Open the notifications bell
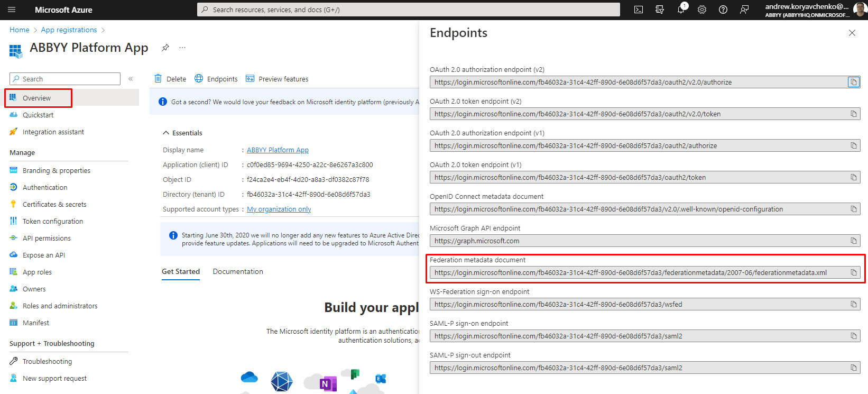 [681, 10]
